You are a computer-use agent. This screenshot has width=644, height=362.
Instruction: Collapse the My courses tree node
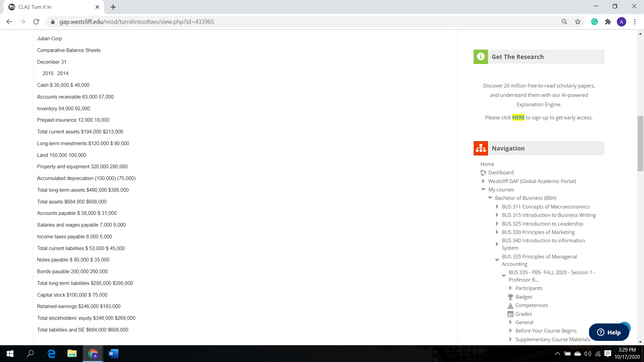[x=483, y=189]
